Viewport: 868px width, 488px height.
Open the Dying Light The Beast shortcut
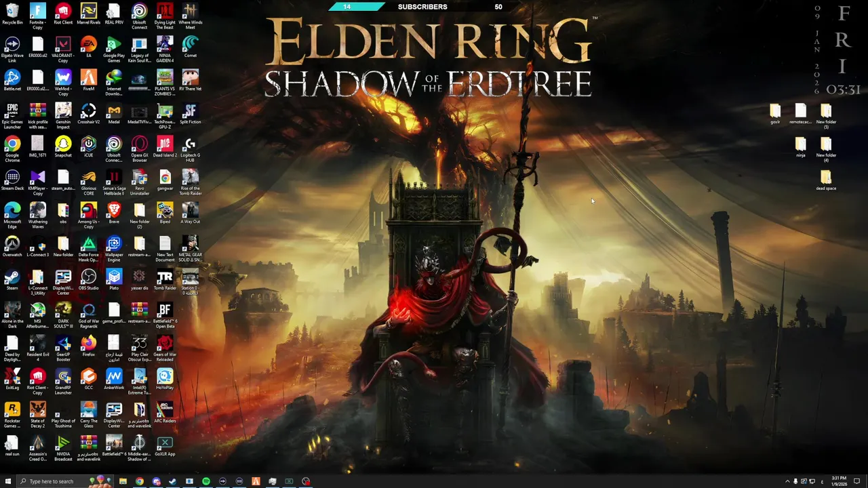(165, 16)
